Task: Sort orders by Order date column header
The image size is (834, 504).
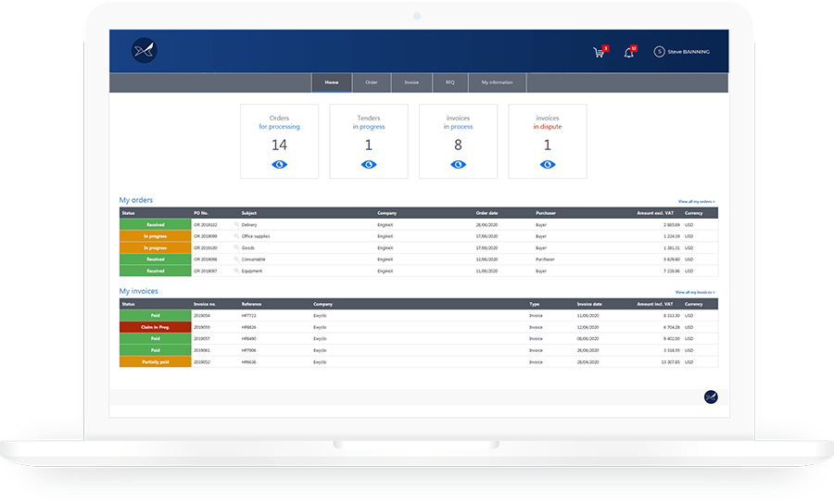Action: click(486, 213)
